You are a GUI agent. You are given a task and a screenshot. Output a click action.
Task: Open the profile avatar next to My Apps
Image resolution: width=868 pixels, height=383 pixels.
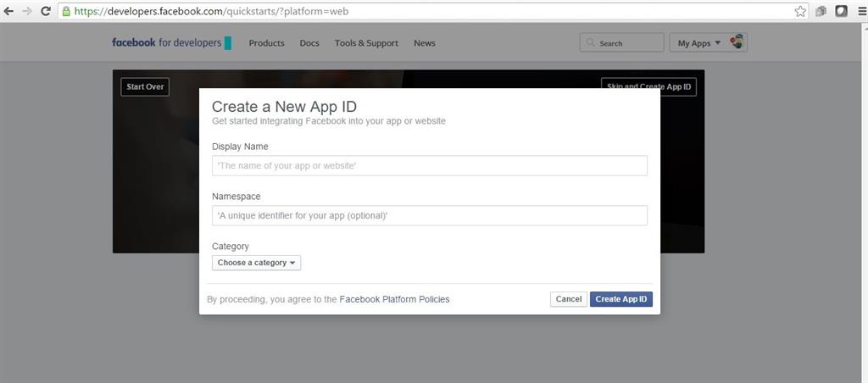(737, 42)
